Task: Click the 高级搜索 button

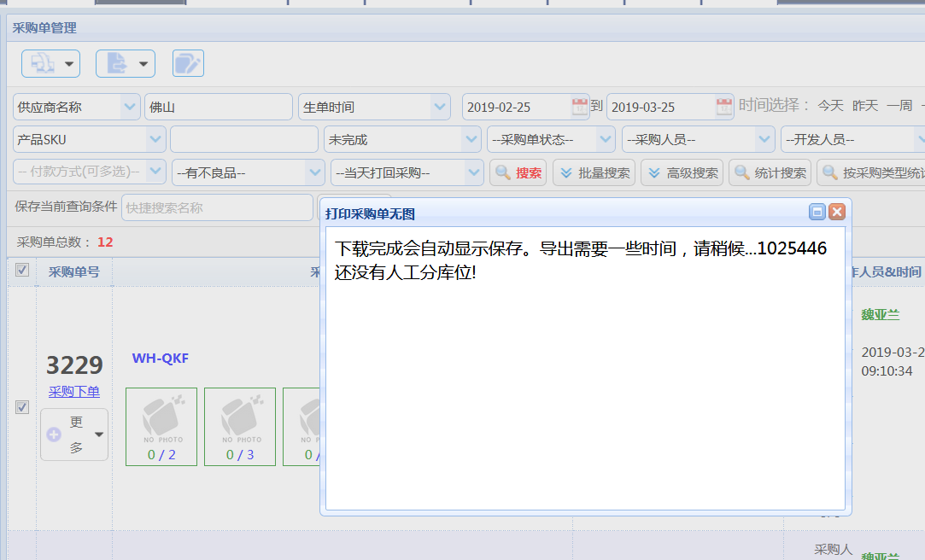Action: pyautogui.click(x=682, y=172)
